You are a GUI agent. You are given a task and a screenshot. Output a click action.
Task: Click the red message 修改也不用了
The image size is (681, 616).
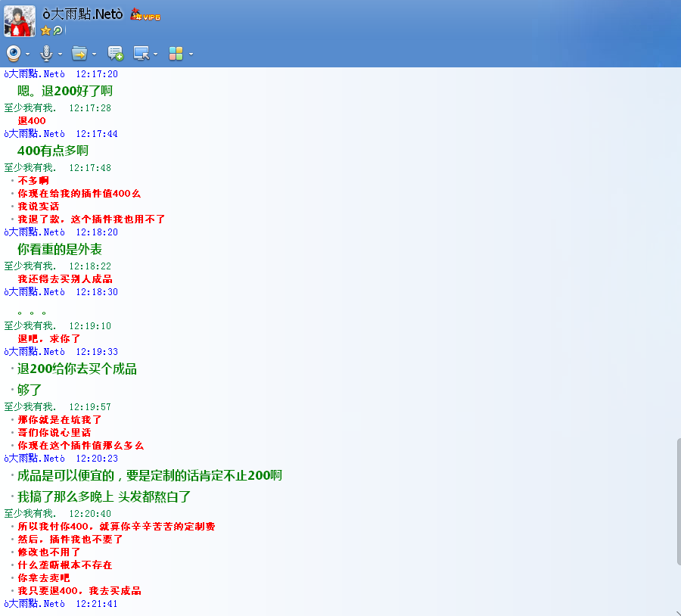(49, 552)
